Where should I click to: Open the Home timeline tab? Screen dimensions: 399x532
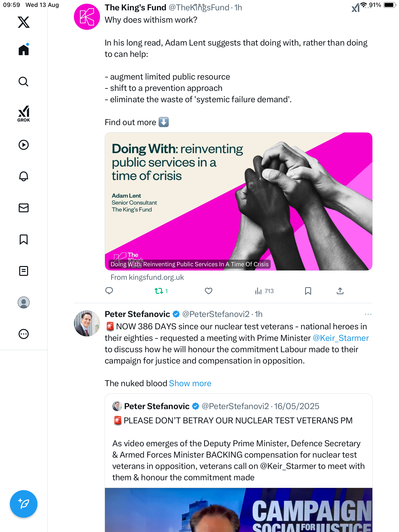24,50
